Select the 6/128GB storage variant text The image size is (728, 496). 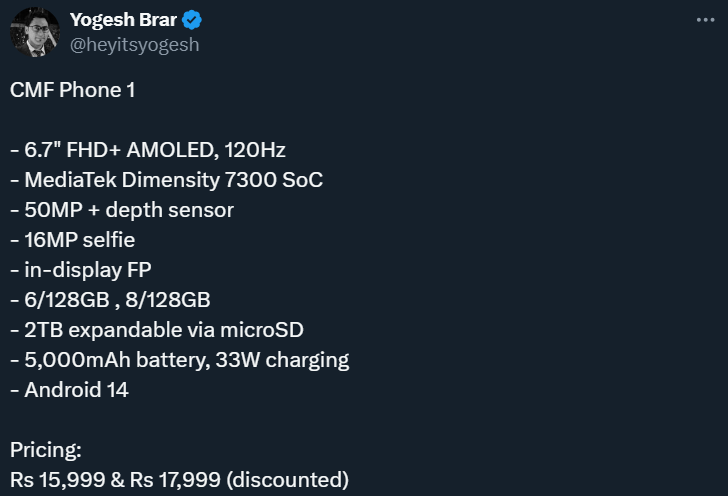pos(67,300)
